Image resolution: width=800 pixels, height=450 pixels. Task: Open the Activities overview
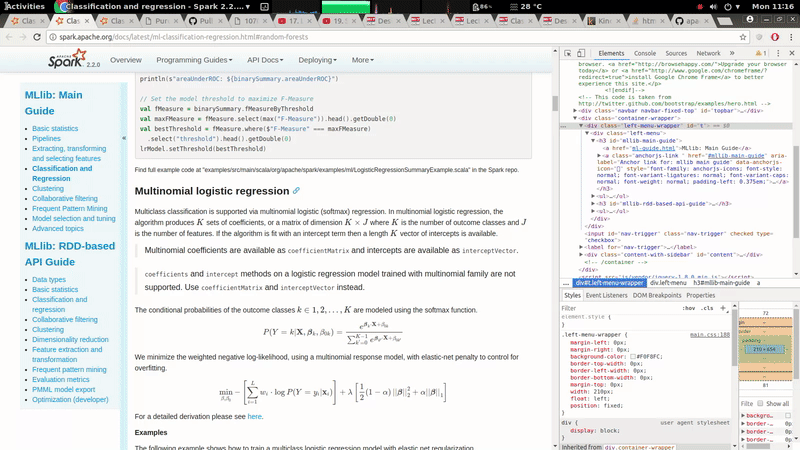(x=24, y=7)
